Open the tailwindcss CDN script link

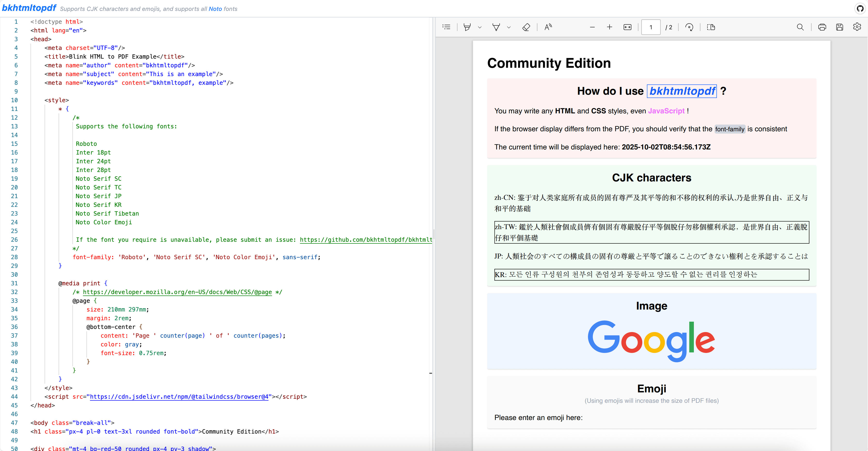click(x=179, y=397)
